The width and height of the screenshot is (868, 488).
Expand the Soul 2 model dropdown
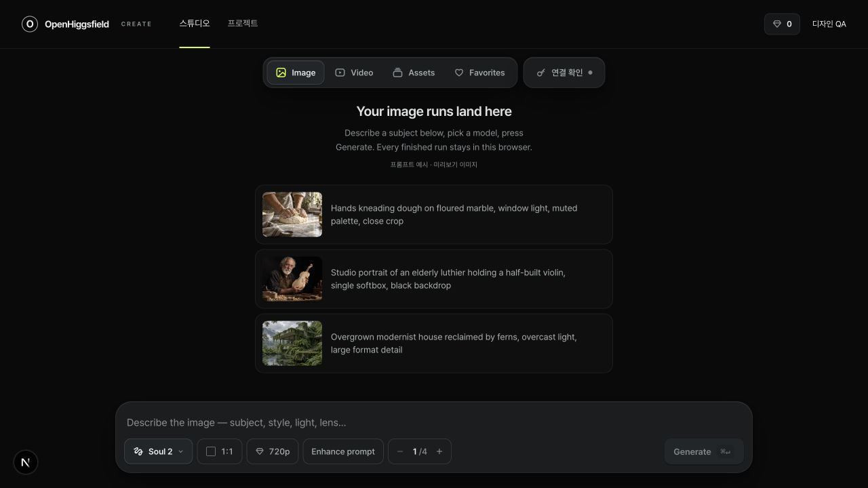159,451
